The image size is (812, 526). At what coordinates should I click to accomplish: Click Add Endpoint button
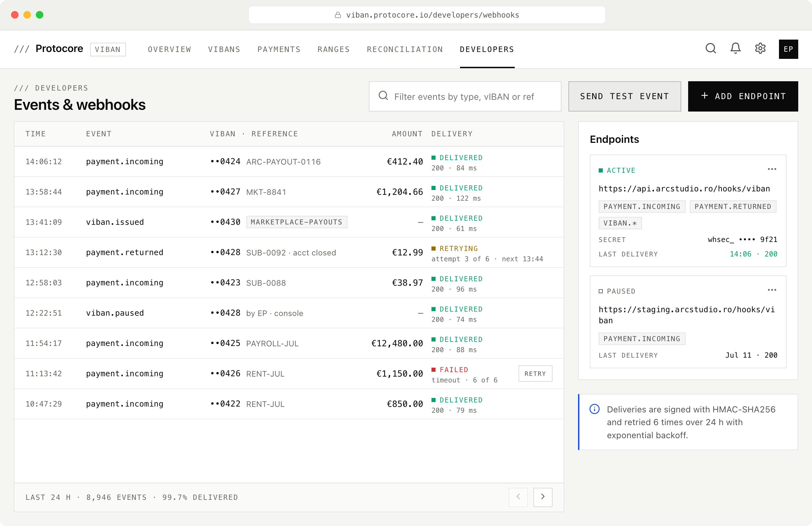pyautogui.click(x=743, y=96)
